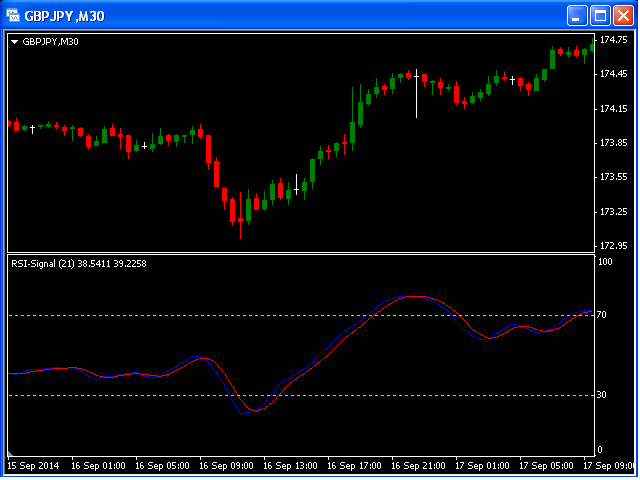Click the 0 level on the RSI scale
Image resolution: width=640 pixels, height=480 pixels.
[x=600, y=450]
